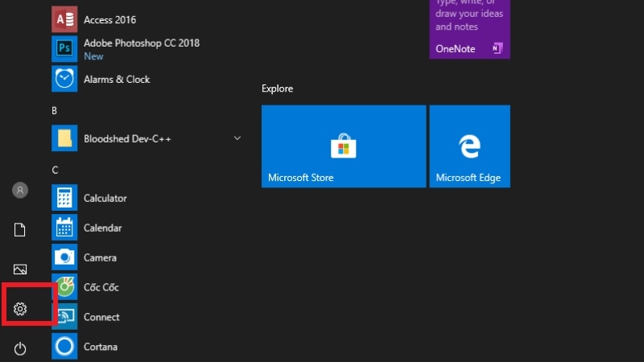Click the letter B group header

click(54, 110)
